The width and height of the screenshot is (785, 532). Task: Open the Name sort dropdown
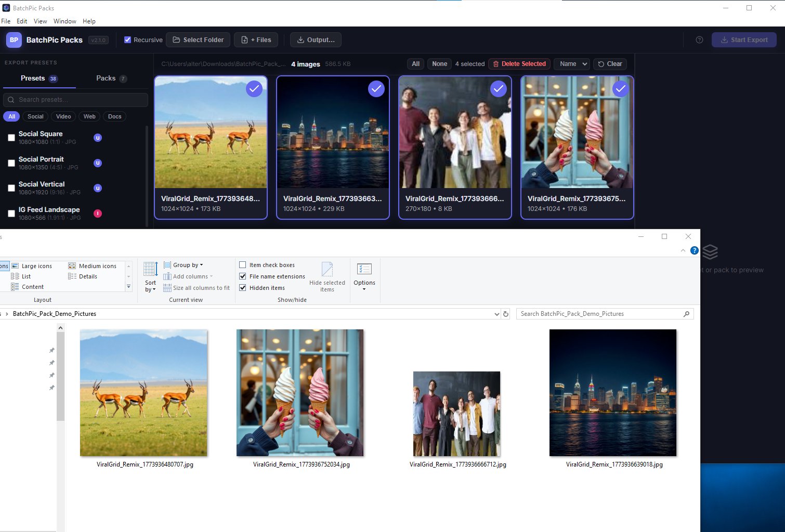(571, 64)
